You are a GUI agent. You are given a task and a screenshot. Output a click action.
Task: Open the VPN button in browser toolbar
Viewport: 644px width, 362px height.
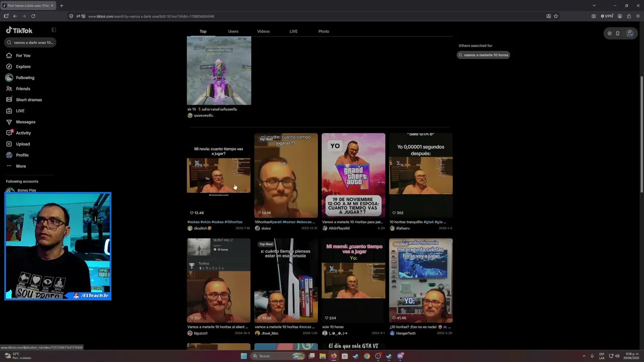607,16
